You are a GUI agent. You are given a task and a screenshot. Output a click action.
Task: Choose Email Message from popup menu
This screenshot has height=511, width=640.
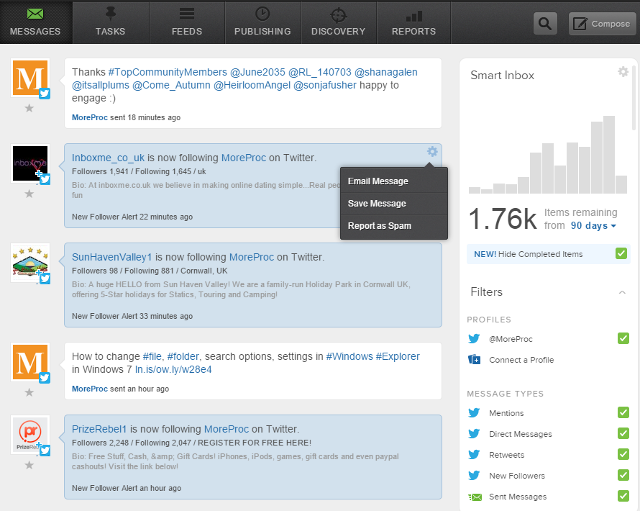point(394,181)
